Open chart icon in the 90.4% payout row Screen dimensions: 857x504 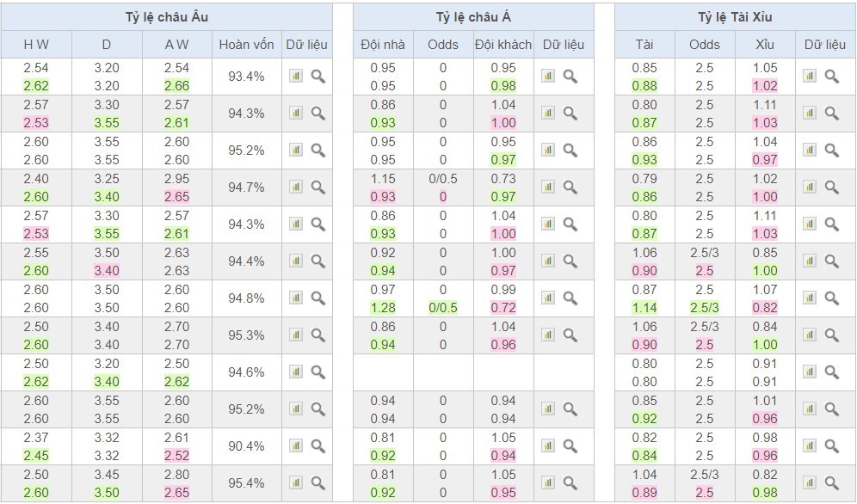pyautogui.click(x=295, y=446)
